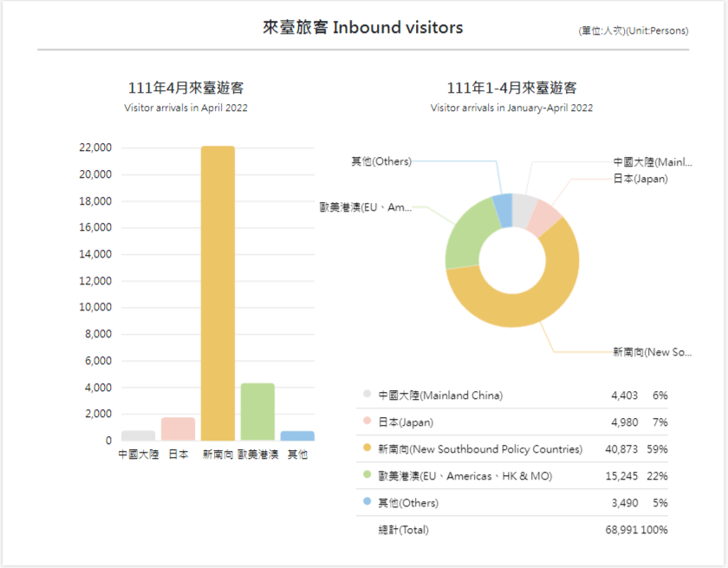The height and width of the screenshot is (568, 728).
Task: Click 中國大陸(Mainland China) legend text
Action: (440, 395)
